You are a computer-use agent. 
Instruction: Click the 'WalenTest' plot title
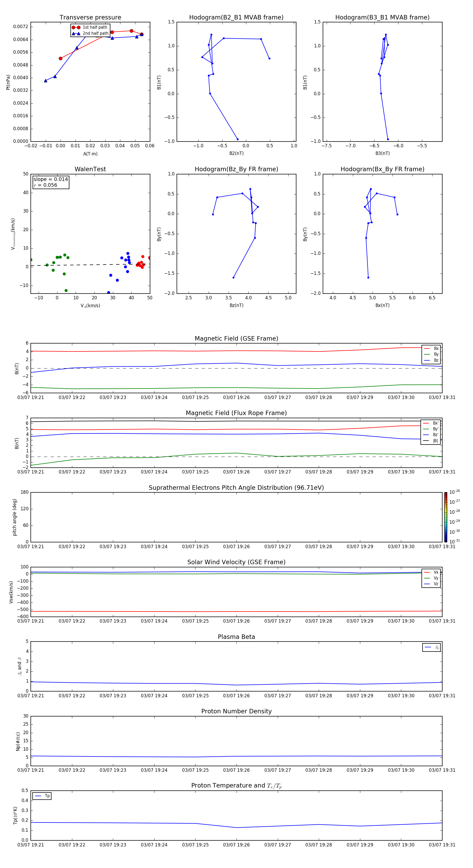click(90, 169)
